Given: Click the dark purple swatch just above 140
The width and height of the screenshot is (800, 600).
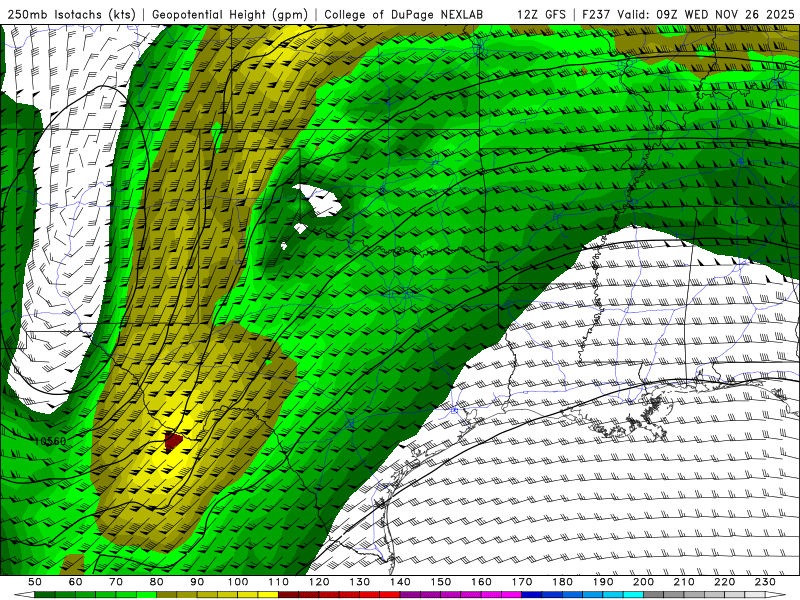Looking at the screenshot, I should 410,594.
